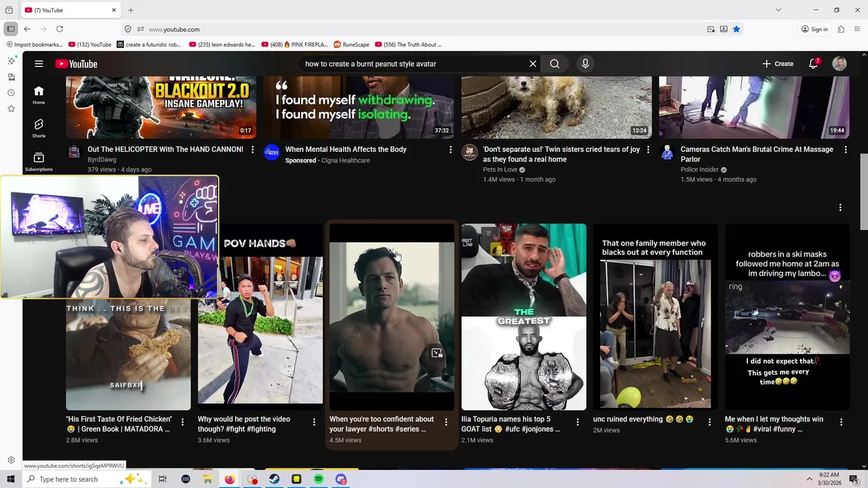Click the install app icon in address bar
Viewport: 868px width, 488px height.
pyautogui.click(x=724, y=29)
